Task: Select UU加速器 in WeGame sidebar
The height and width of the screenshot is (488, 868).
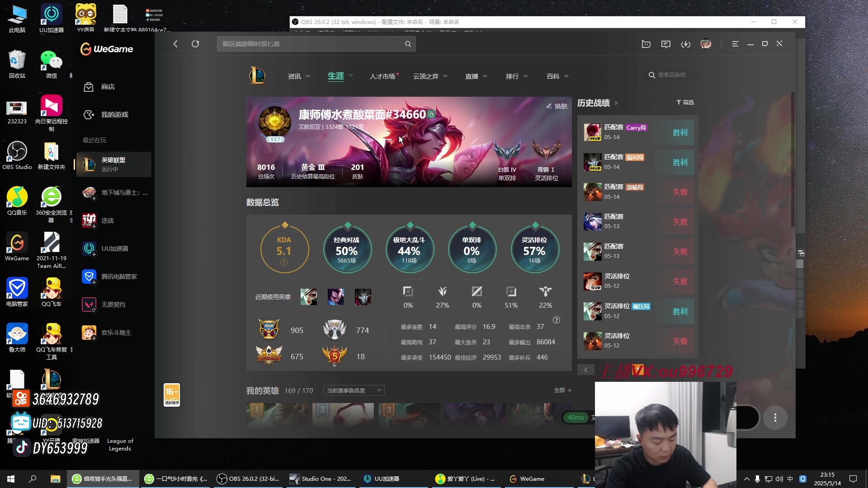Action: click(113, 249)
